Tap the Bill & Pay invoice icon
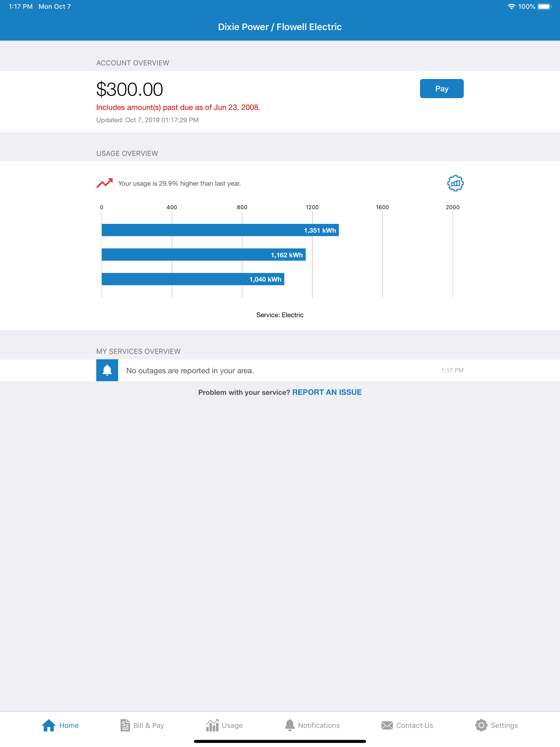 (x=125, y=725)
